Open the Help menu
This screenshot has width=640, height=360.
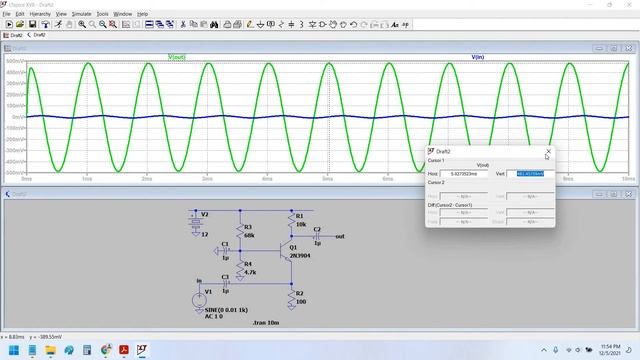(142, 14)
